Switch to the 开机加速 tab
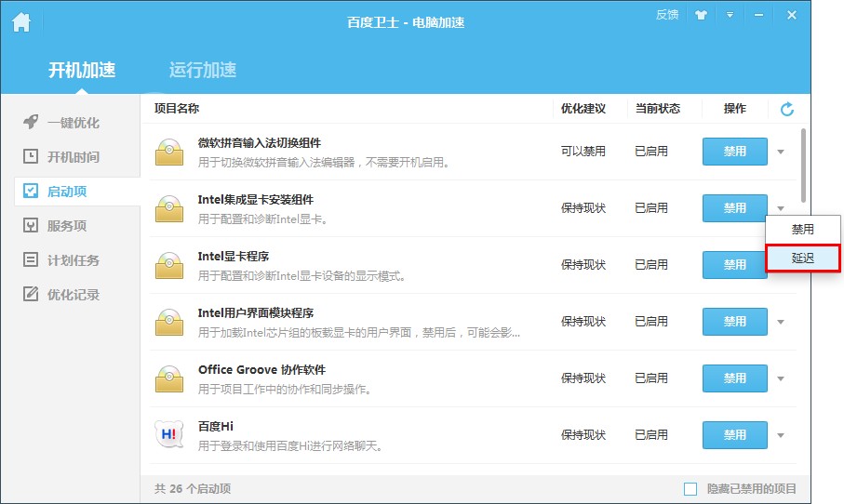The height and width of the screenshot is (504, 844). pyautogui.click(x=82, y=70)
